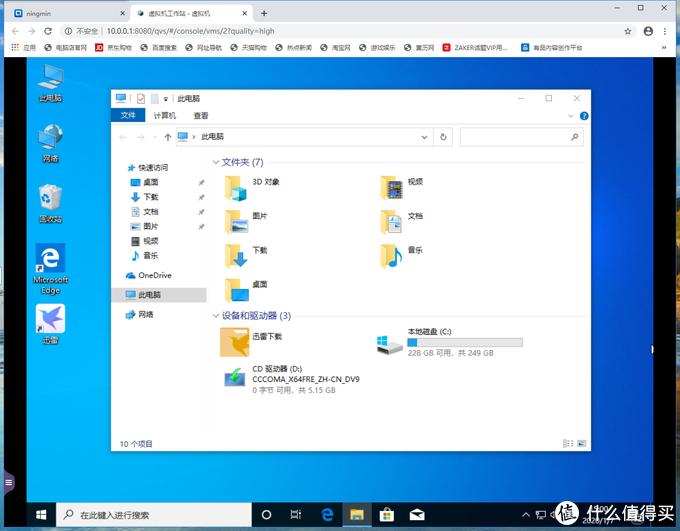Reload the Chrome page

(48, 31)
